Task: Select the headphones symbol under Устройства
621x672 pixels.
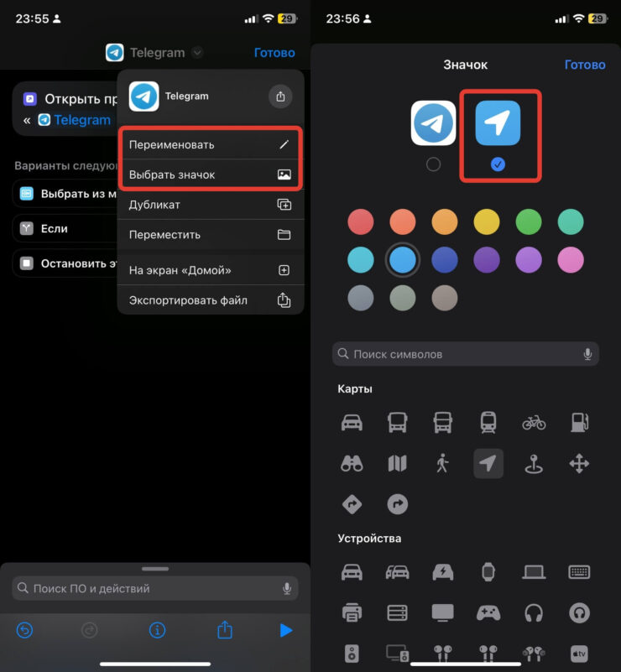Action: coord(534,613)
